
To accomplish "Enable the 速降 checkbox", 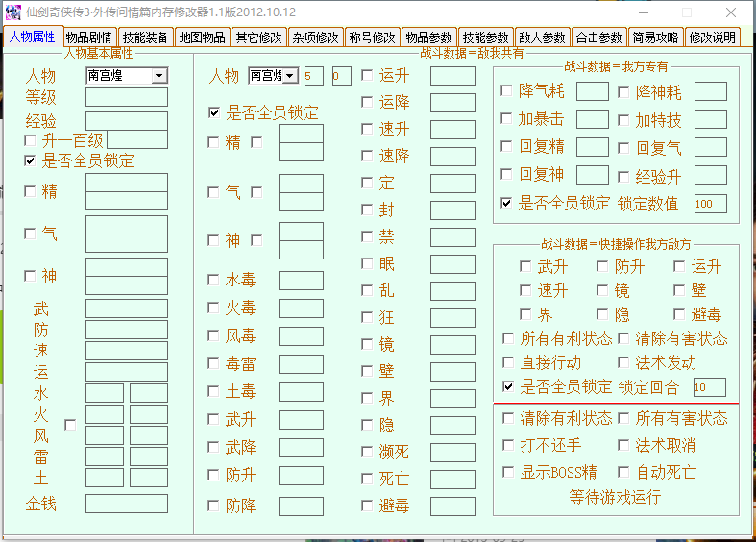I will point(367,156).
